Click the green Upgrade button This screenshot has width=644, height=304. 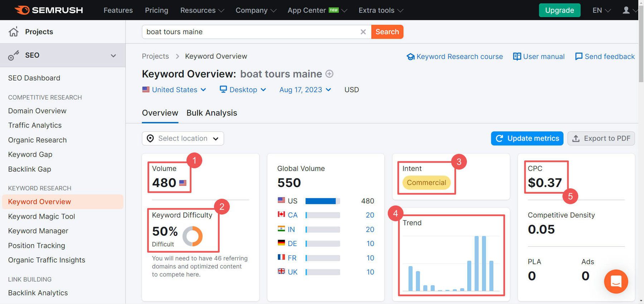[x=560, y=10]
